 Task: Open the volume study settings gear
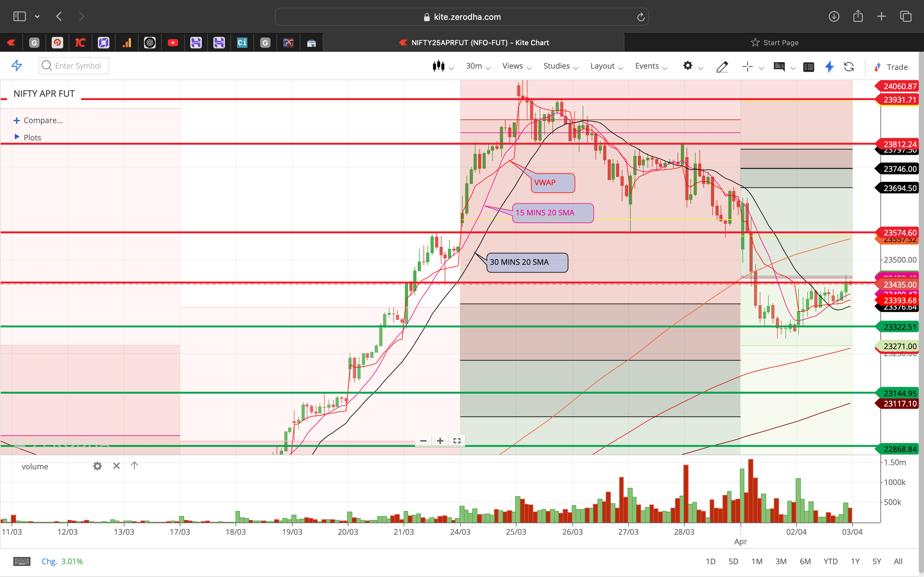[97, 466]
